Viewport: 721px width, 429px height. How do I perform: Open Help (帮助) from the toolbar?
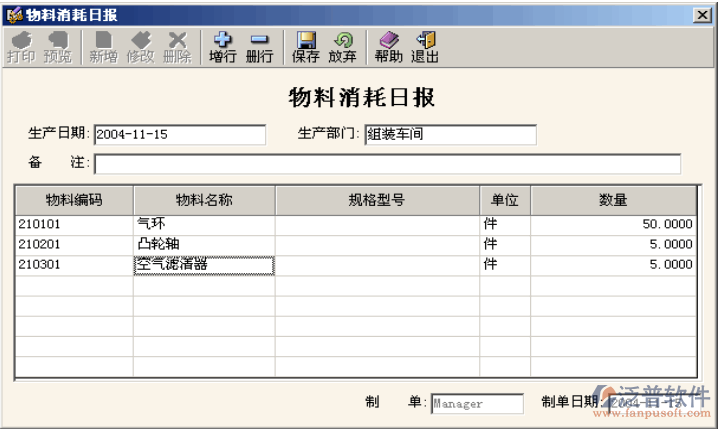click(388, 47)
